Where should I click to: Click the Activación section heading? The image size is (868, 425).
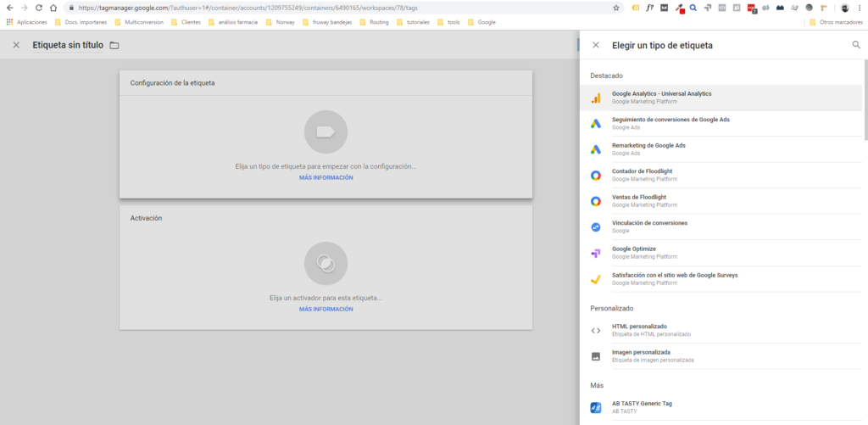(x=146, y=218)
